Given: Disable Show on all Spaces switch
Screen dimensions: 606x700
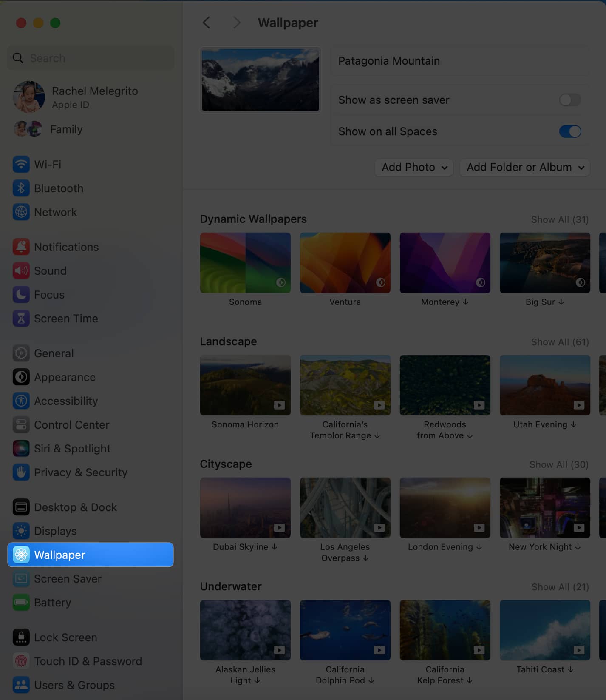Looking at the screenshot, I should coord(570,131).
